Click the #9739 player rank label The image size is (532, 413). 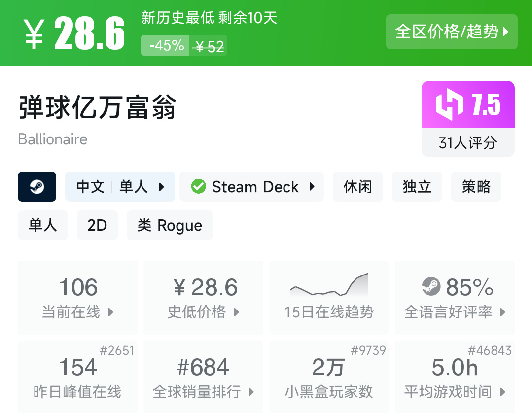pos(368,350)
